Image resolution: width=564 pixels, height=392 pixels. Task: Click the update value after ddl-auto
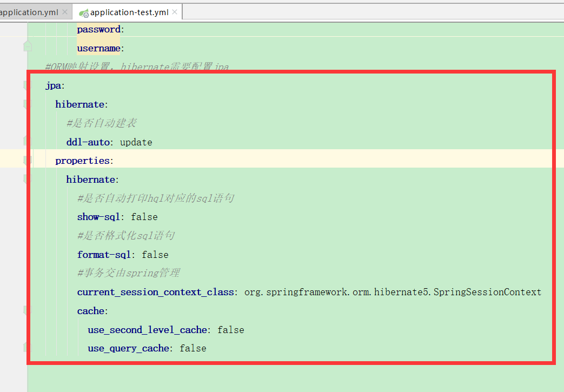pyautogui.click(x=136, y=142)
